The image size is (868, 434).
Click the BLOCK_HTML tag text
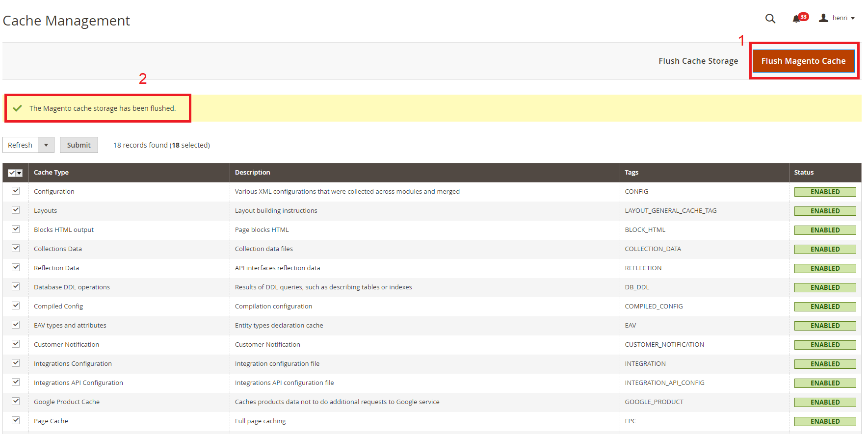pyautogui.click(x=645, y=230)
